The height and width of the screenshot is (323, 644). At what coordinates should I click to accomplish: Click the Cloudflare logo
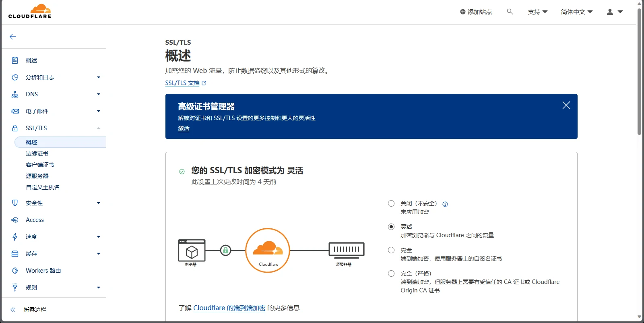pyautogui.click(x=30, y=11)
